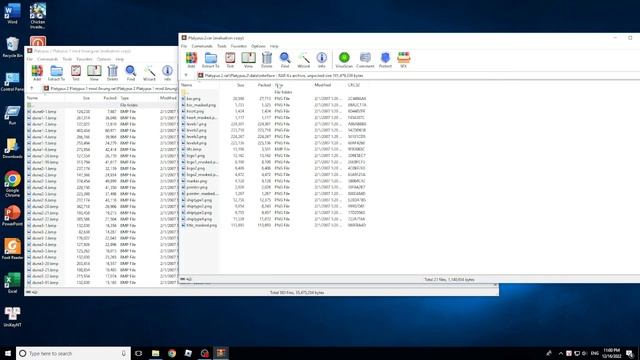Open the taskbar clock and date
The height and width of the screenshot is (360, 640).
click(x=611, y=353)
